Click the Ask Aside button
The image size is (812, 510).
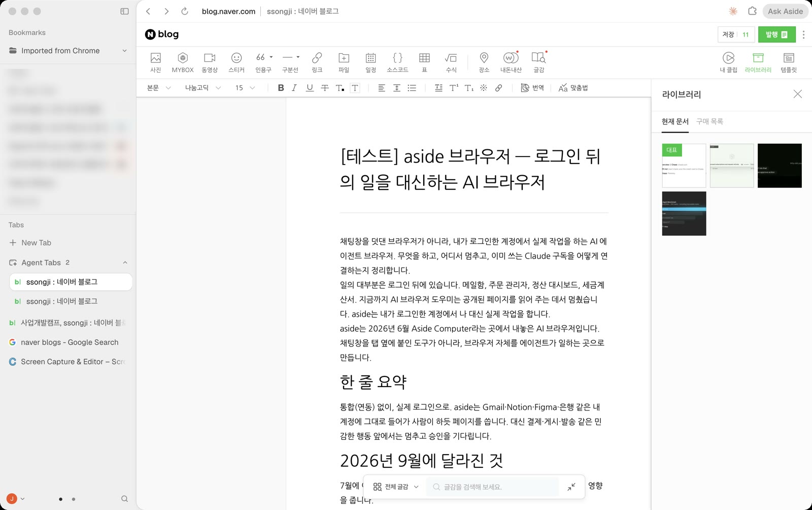coord(785,11)
